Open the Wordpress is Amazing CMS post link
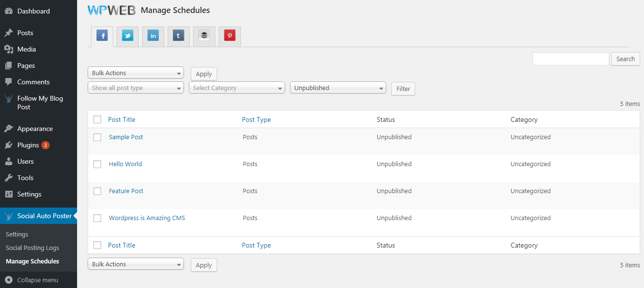The image size is (644, 288). click(147, 218)
